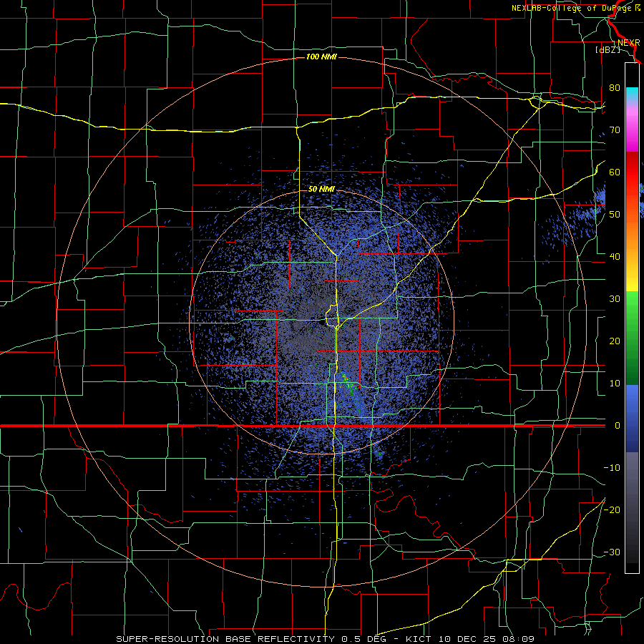Click the -10 dBZ scale value
The image size is (644, 644).
pos(612,468)
